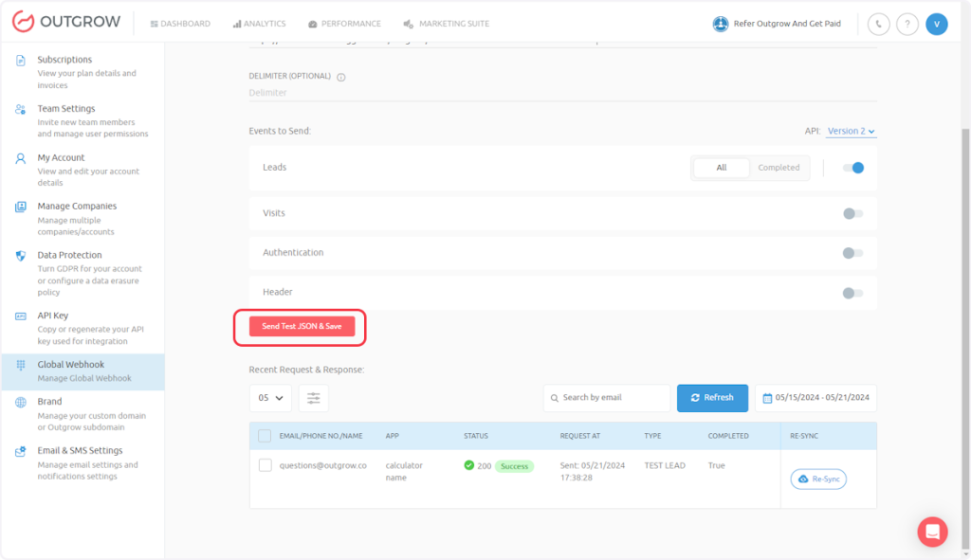This screenshot has width=971, height=560.
Task: Open the Analytics menu
Action: [x=259, y=24]
